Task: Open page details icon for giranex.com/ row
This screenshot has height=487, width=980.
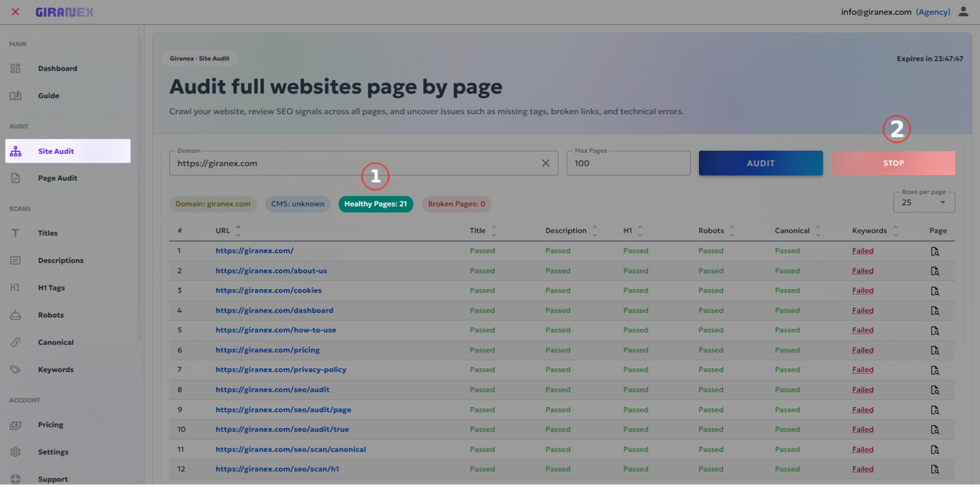Action: 935,251
